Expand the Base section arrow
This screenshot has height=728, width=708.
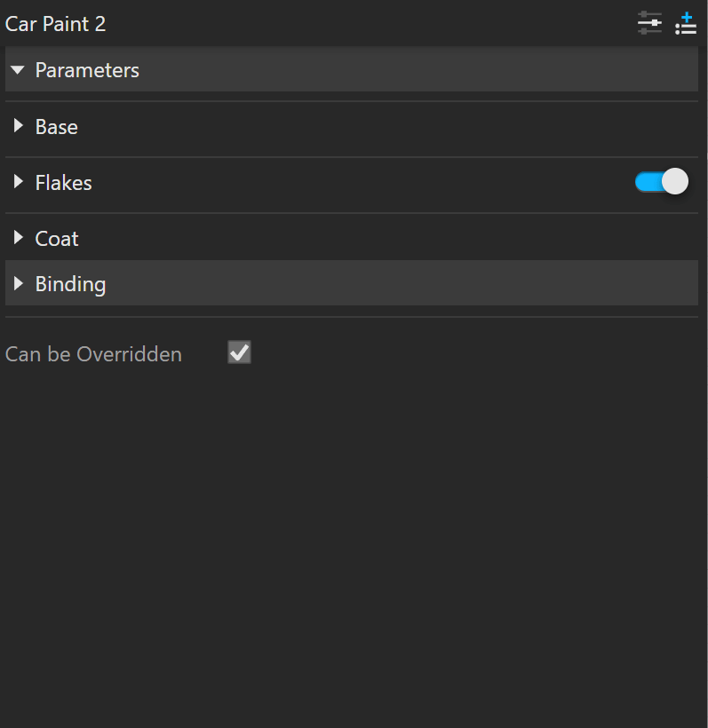18,125
